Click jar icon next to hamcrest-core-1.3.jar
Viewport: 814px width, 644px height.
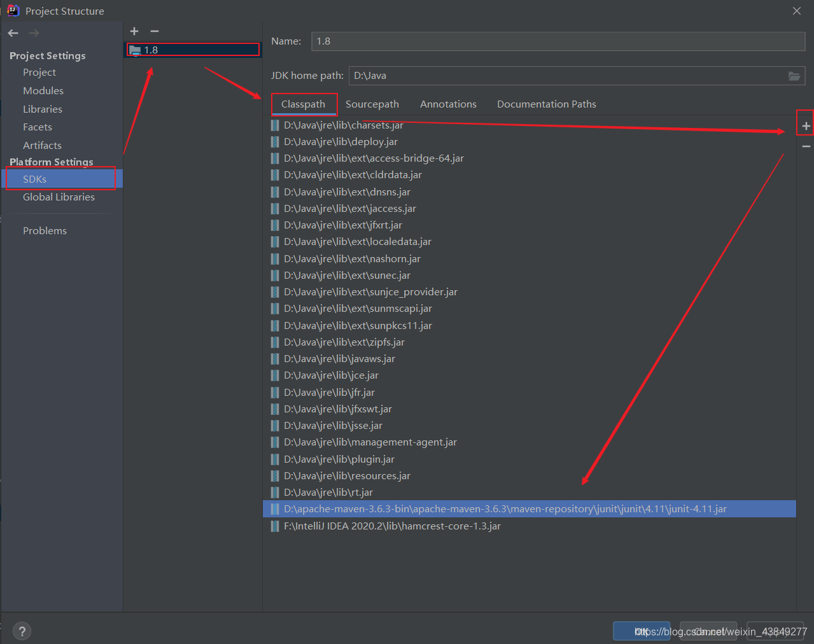coord(275,526)
